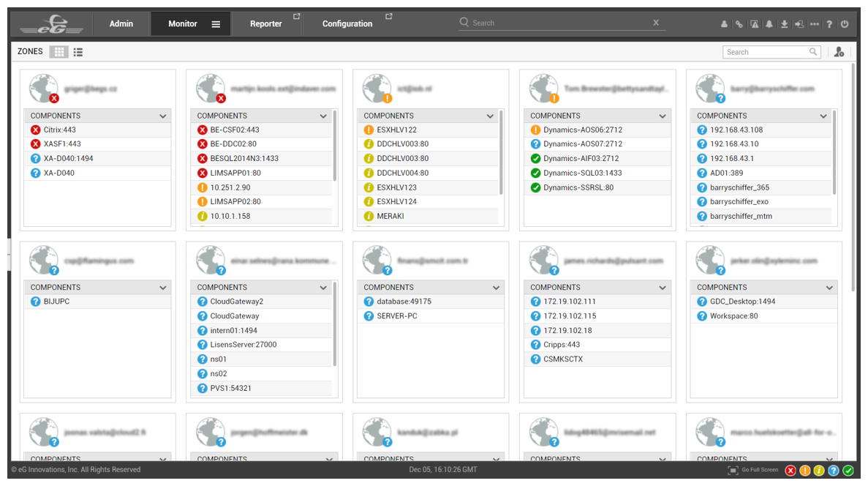
Task: Toggle the red critical filter in footer
Action: tap(790, 471)
